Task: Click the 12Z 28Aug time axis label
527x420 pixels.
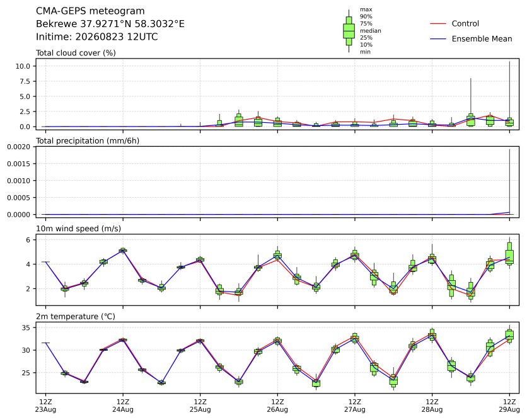Action: click(432, 406)
